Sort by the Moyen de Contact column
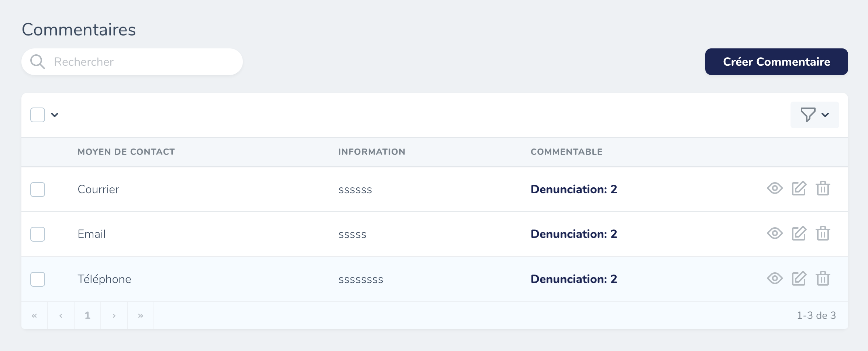 (126, 151)
